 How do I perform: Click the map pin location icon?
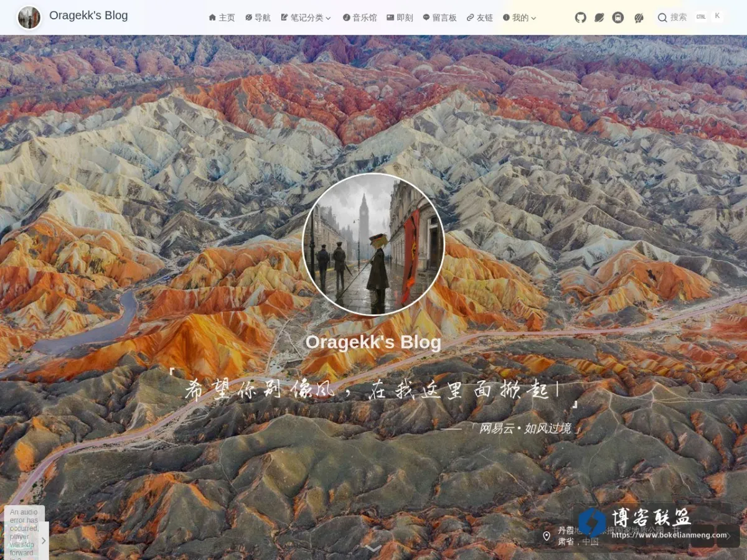point(547,536)
